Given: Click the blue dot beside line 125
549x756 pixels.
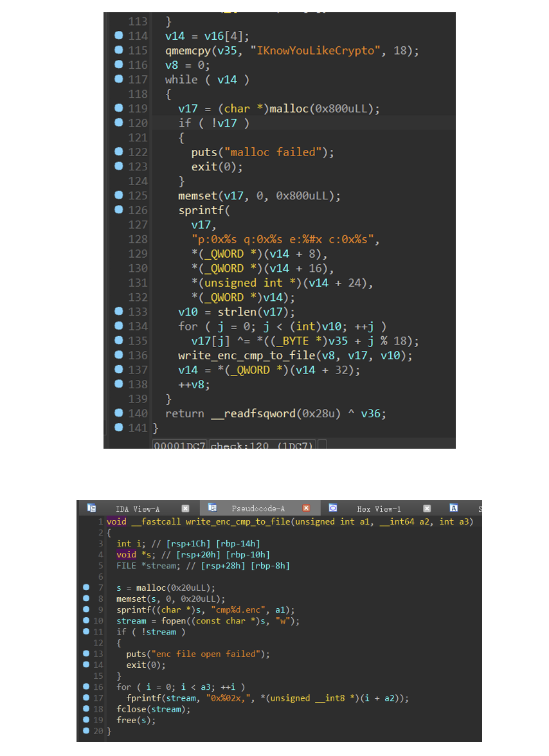Looking at the screenshot, I should [118, 195].
